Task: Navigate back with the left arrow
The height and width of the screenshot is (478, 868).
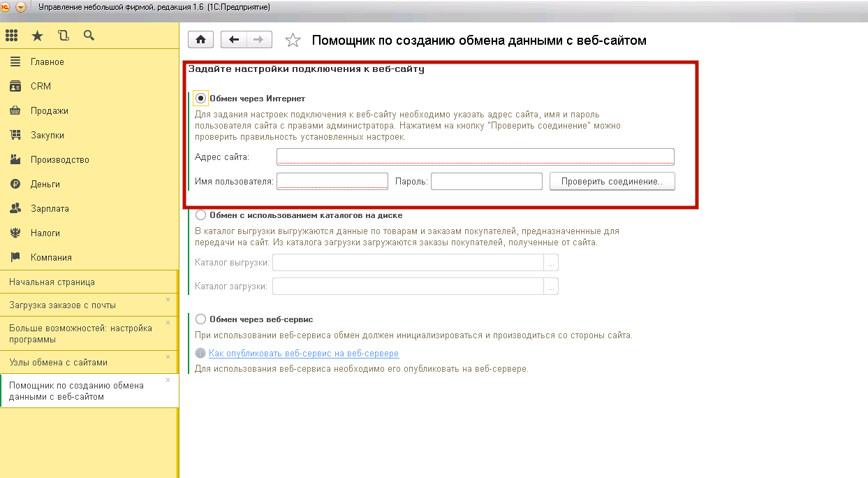Action: (x=233, y=40)
